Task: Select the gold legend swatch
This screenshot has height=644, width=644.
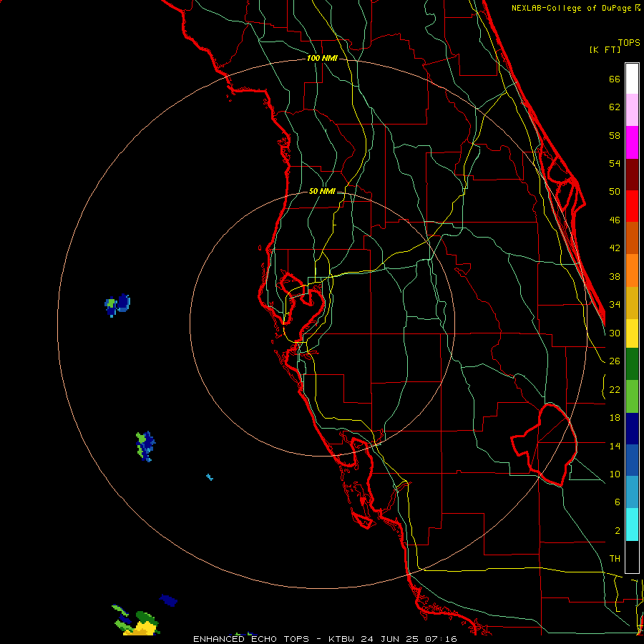Action: (x=632, y=303)
